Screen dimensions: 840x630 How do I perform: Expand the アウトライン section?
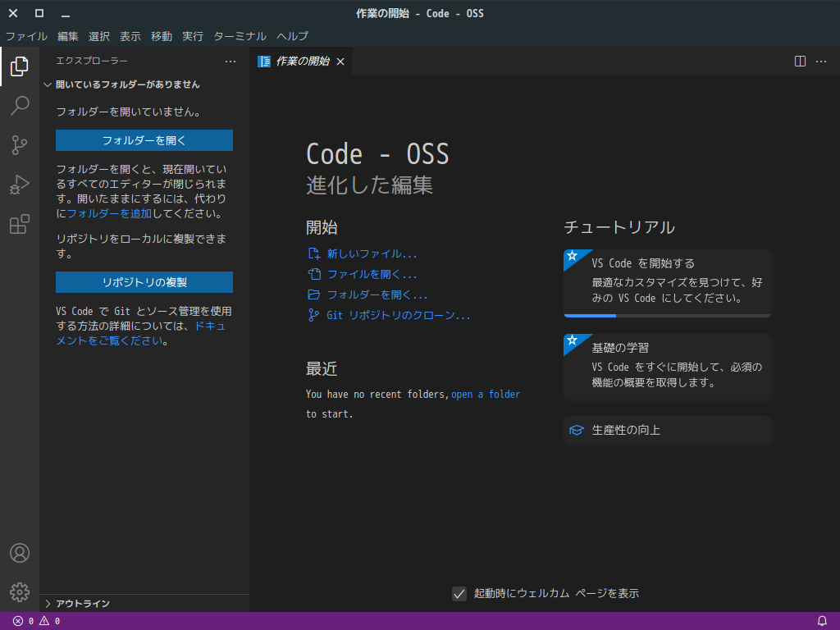pos(48,604)
